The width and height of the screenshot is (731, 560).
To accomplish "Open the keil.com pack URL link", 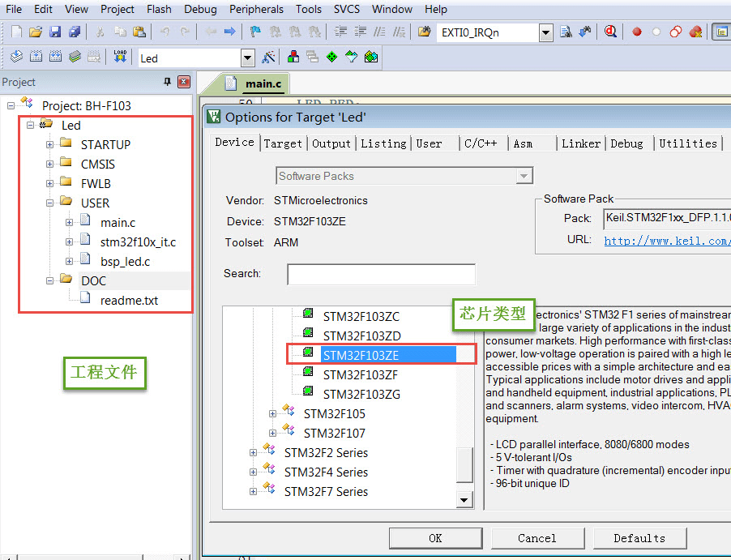I will point(666,241).
